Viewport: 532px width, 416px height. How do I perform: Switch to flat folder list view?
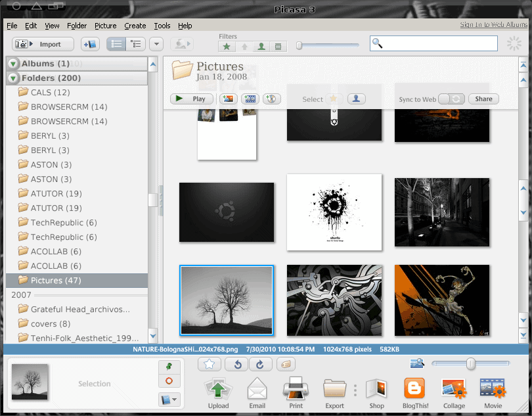point(116,44)
